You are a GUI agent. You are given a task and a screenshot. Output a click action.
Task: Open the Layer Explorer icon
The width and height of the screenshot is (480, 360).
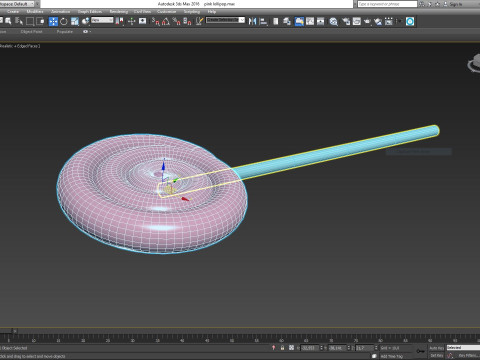(x=287, y=22)
